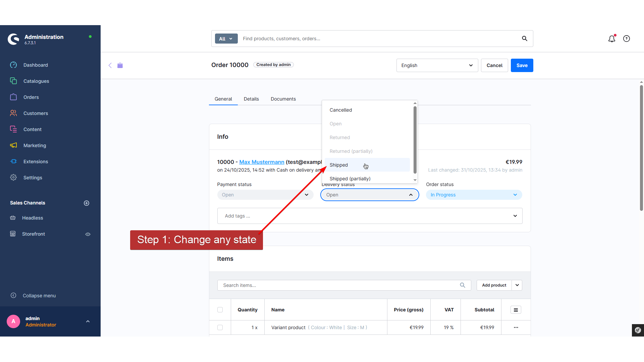Switch to the Documents tab
This screenshot has height=362, width=644.
tap(283, 99)
